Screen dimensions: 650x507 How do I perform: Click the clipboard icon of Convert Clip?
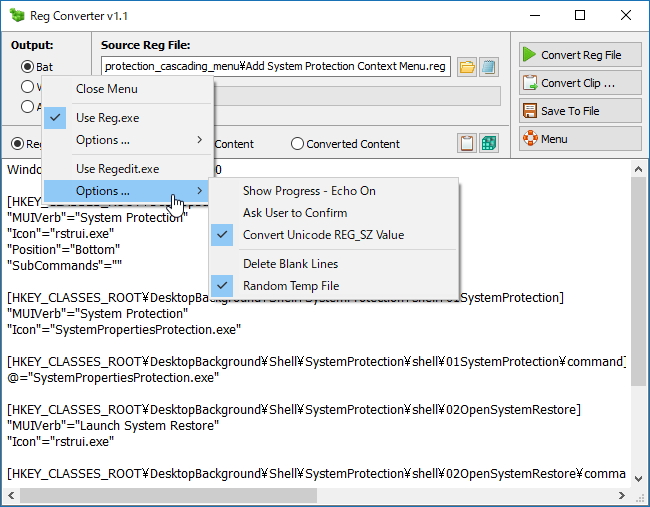(x=530, y=82)
